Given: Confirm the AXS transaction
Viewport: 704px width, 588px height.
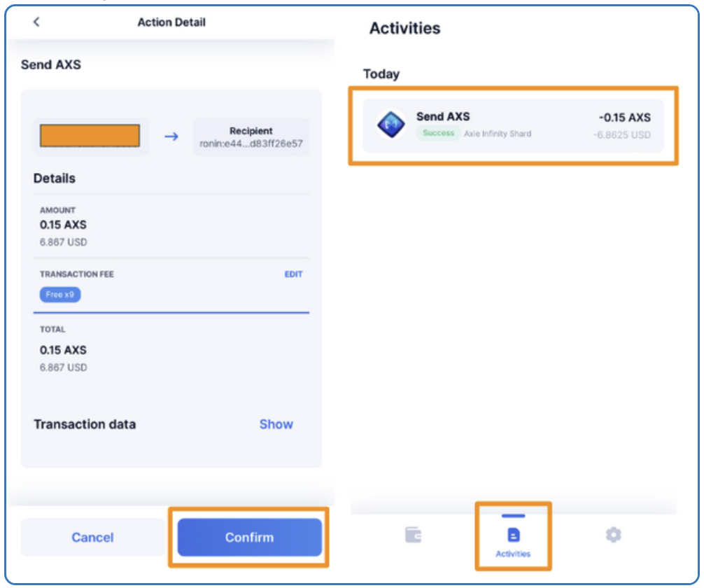Looking at the screenshot, I should [250, 537].
